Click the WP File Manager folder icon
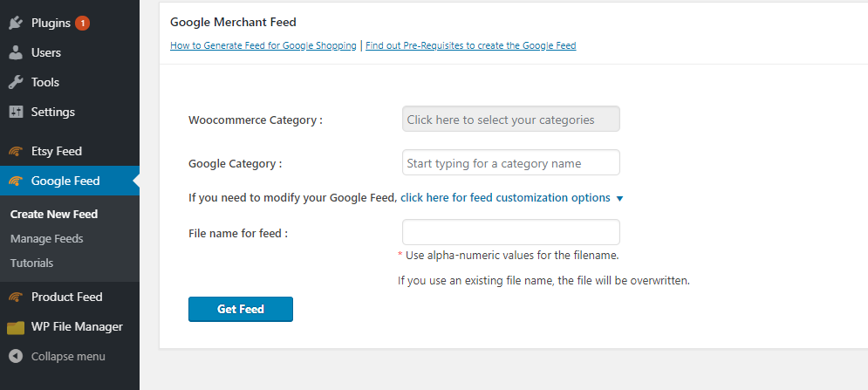The image size is (868, 390). (16, 327)
